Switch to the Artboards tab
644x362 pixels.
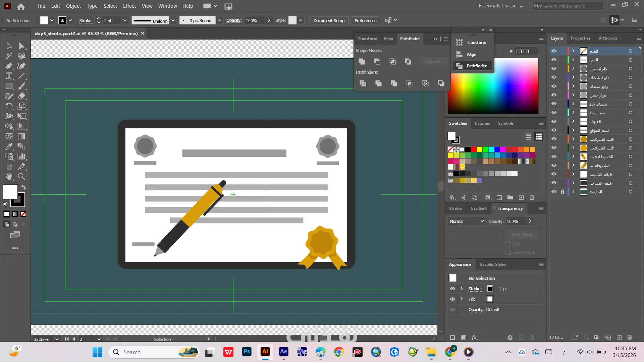coord(607,38)
